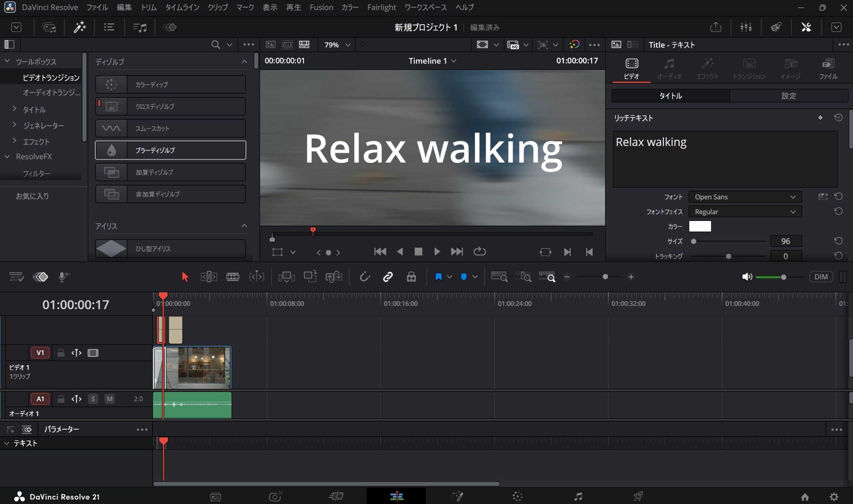Expand the ジェネレーター category
853x504 pixels.
14,125
